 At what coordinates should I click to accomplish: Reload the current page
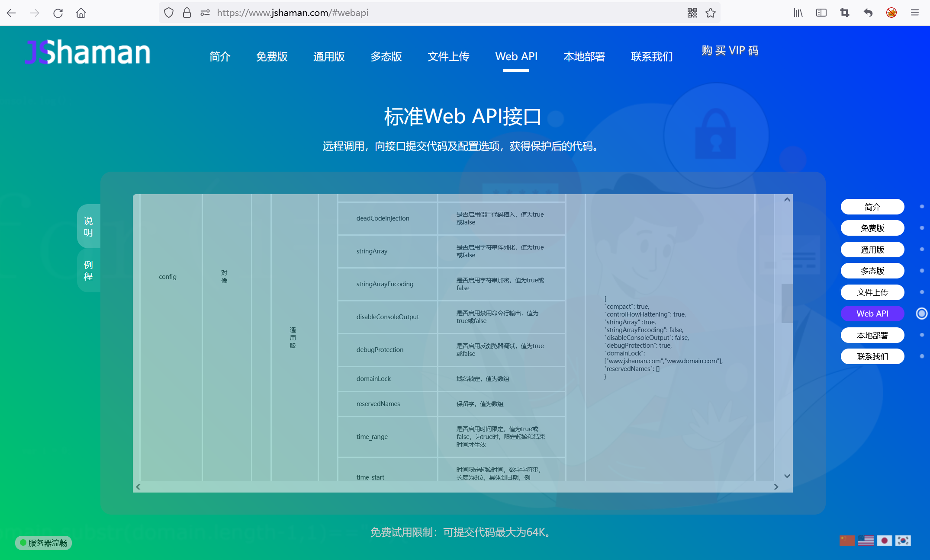coord(58,13)
